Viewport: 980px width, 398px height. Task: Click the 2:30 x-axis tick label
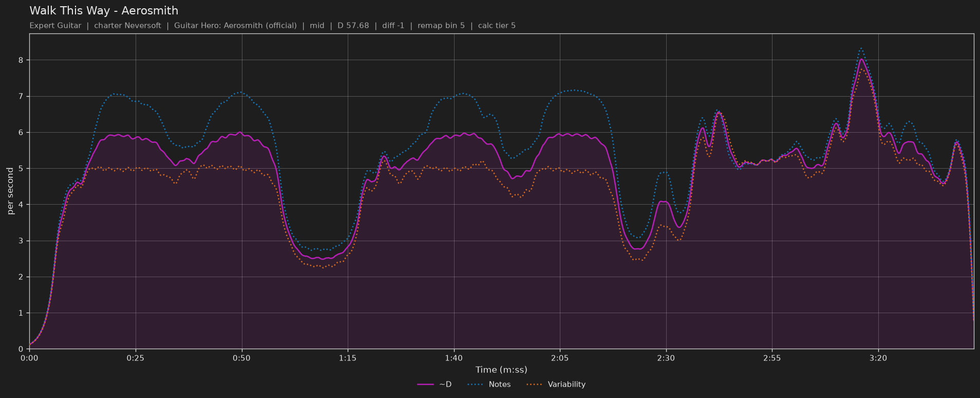[x=666, y=358]
